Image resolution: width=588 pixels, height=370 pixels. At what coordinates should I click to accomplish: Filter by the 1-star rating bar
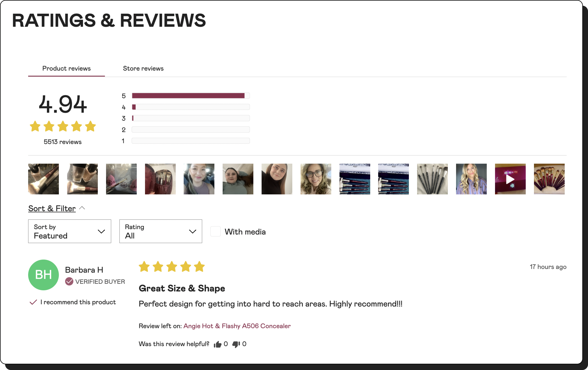191,141
